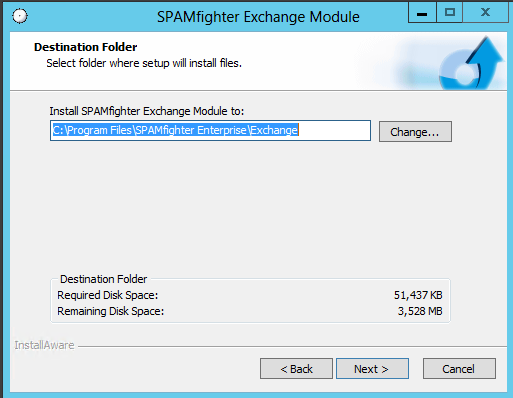
Task: Cancel the installation
Action: pyautogui.click(x=459, y=369)
